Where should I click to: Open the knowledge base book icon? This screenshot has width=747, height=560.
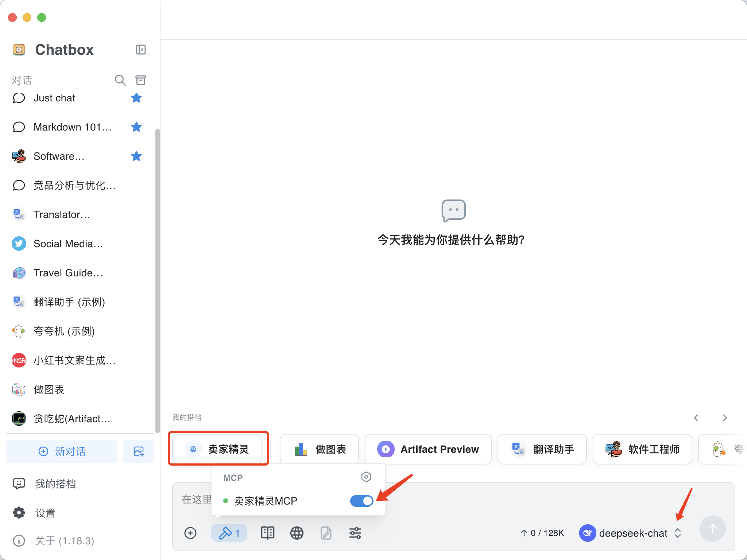(267, 533)
